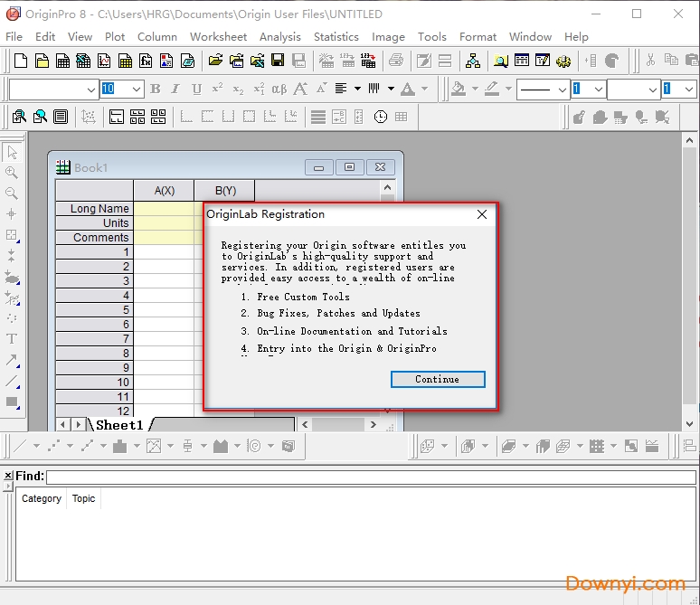Screen dimensions: 700x605
Task: Click the Print icon in toolbar
Action: (x=395, y=61)
